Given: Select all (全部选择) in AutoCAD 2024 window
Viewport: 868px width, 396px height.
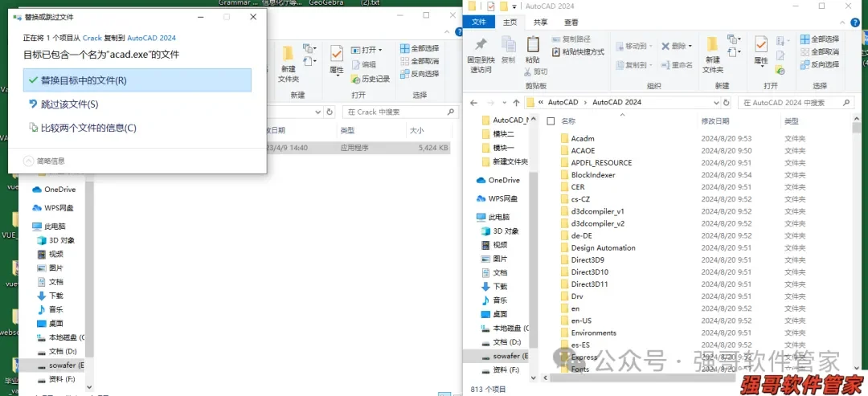Looking at the screenshot, I should [x=819, y=39].
